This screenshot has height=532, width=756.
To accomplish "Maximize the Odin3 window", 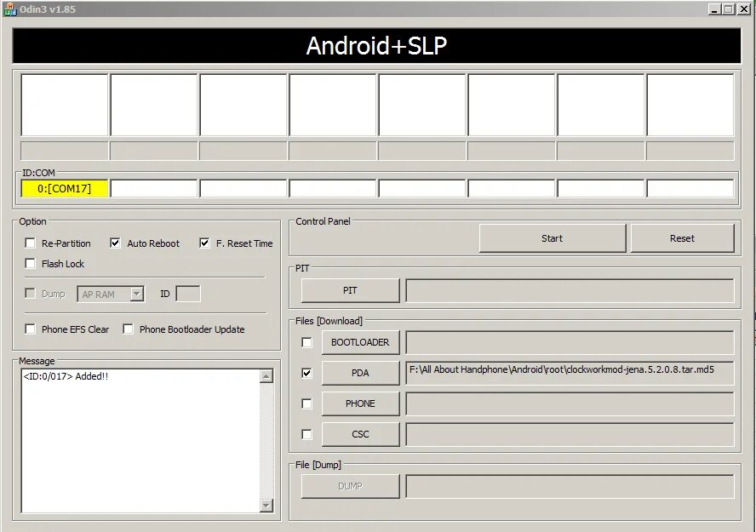I will tap(729, 9).
